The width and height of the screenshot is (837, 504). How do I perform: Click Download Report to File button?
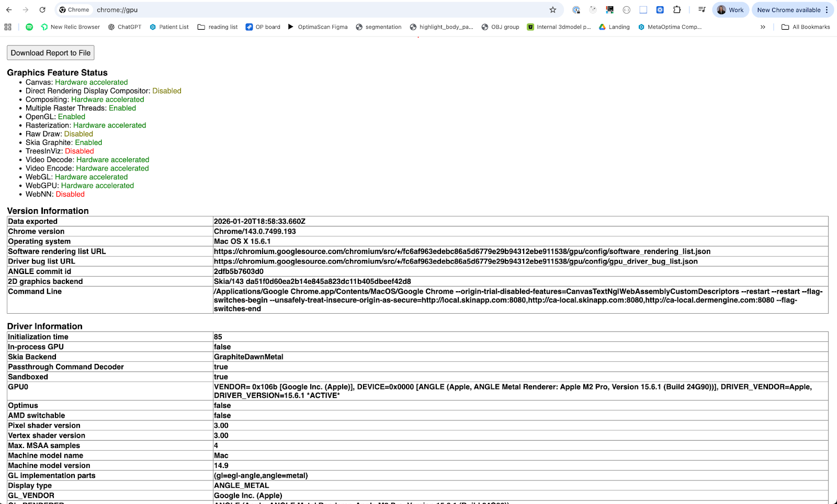[51, 53]
